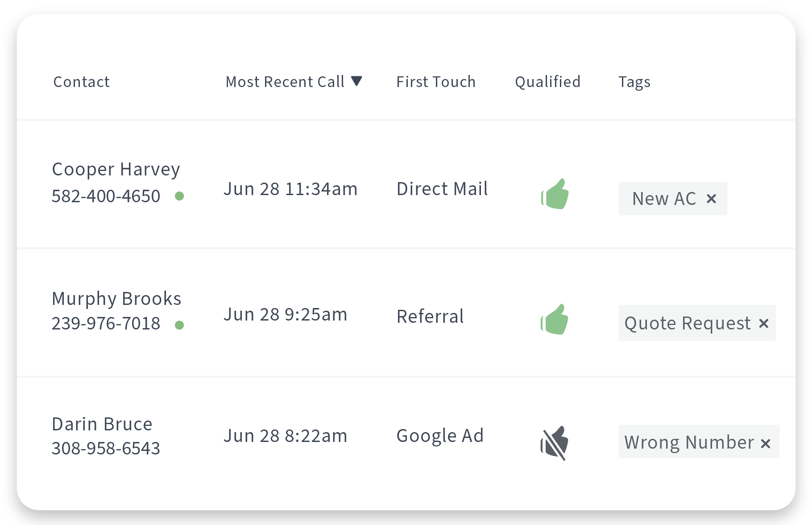This screenshot has width=812, height=525.
Task: Open Darin Bruce contact name
Action: click(x=102, y=424)
